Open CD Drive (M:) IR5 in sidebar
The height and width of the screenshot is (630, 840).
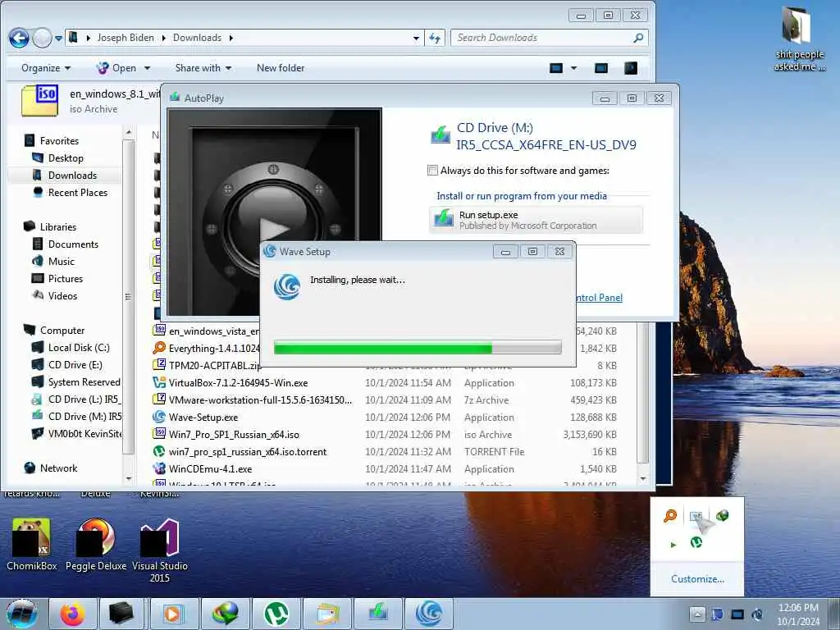[84, 416]
